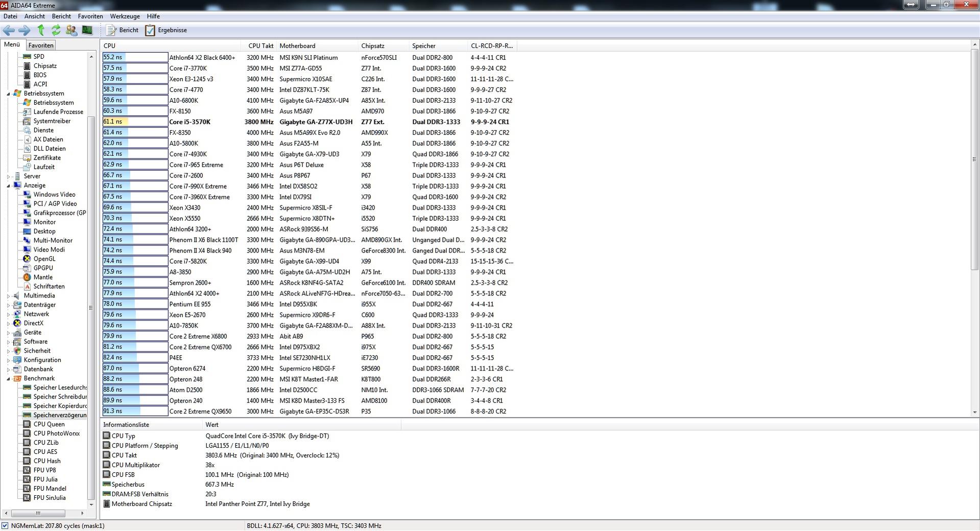Expand the Software tree node
Screen dimensions: 980x531
[9, 342]
